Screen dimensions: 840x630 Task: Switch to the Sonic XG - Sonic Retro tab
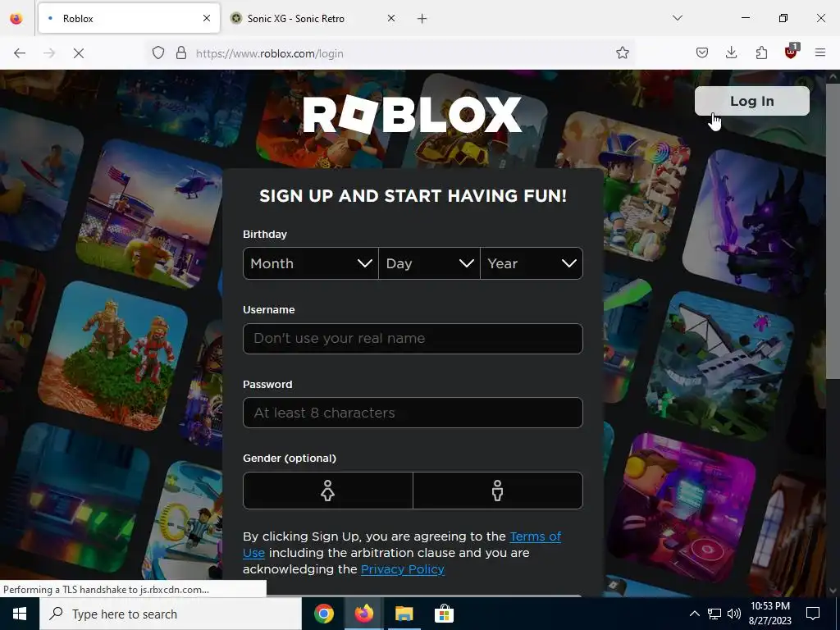click(313, 18)
